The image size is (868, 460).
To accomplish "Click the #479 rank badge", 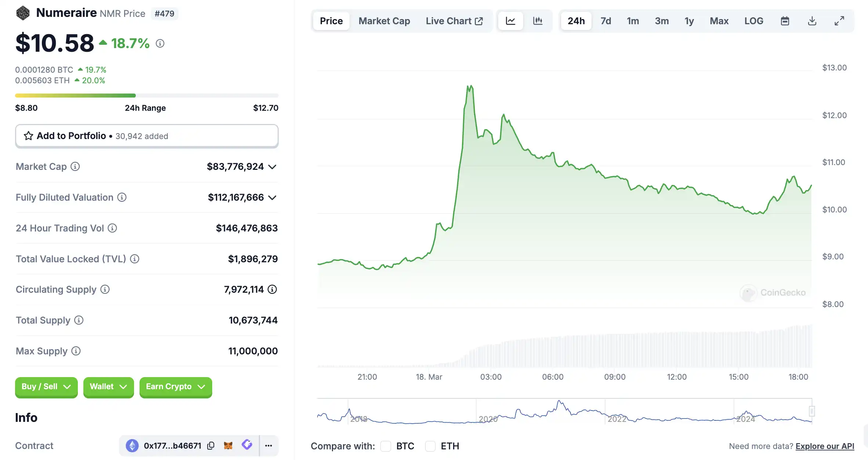I will click(x=164, y=14).
